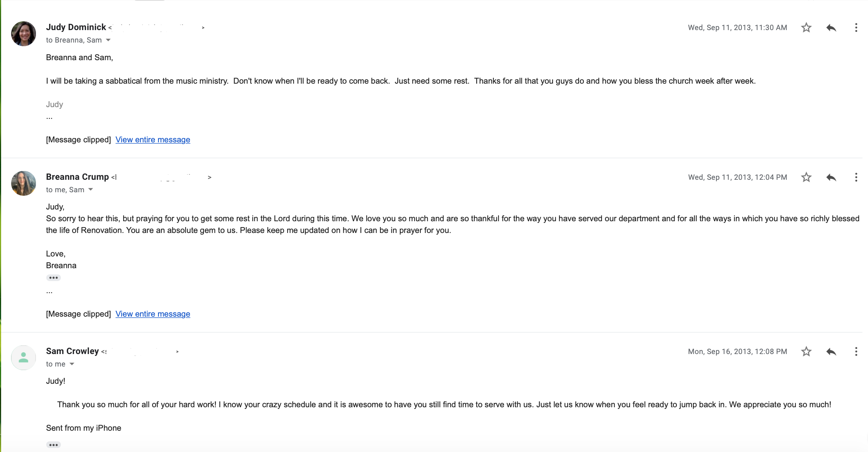
Task: Click Judy Dominick's profile photo
Action: point(23,34)
